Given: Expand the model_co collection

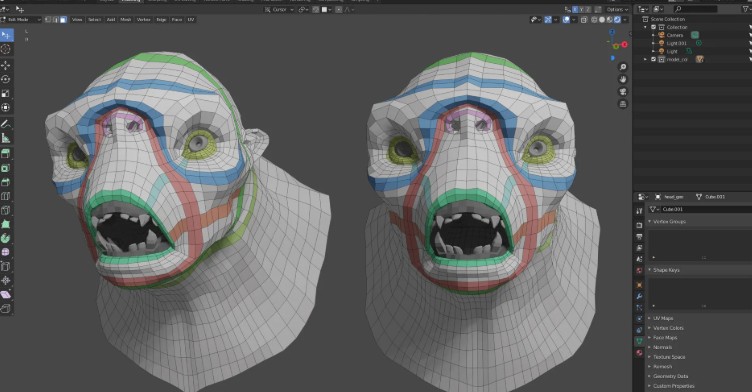Looking at the screenshot, I should (x=645, y=59).
